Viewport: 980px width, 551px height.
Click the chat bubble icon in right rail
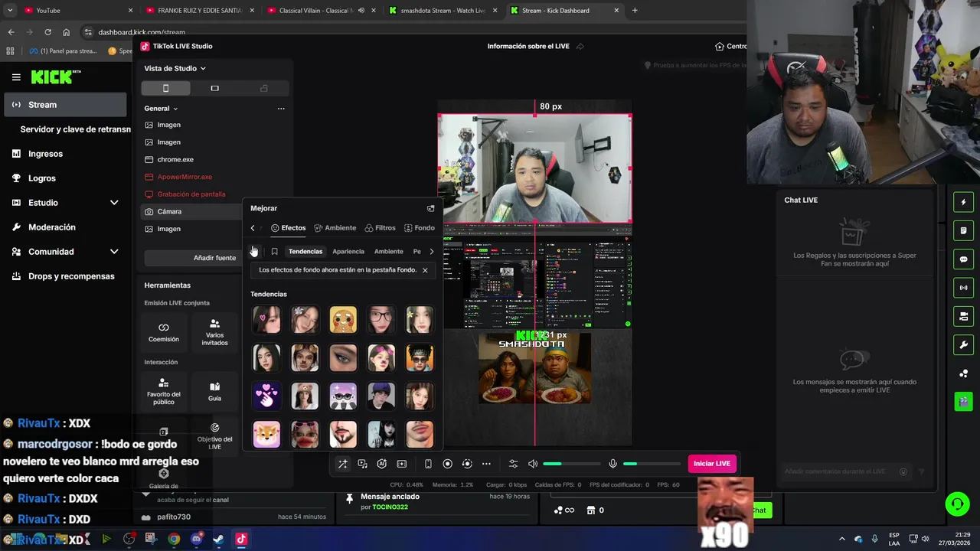[x=963, y=259]
